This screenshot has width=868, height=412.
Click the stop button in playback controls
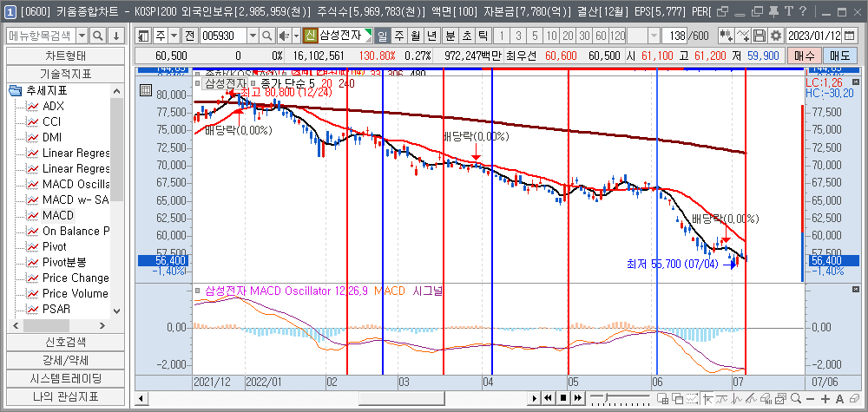[x=563, y=398]
